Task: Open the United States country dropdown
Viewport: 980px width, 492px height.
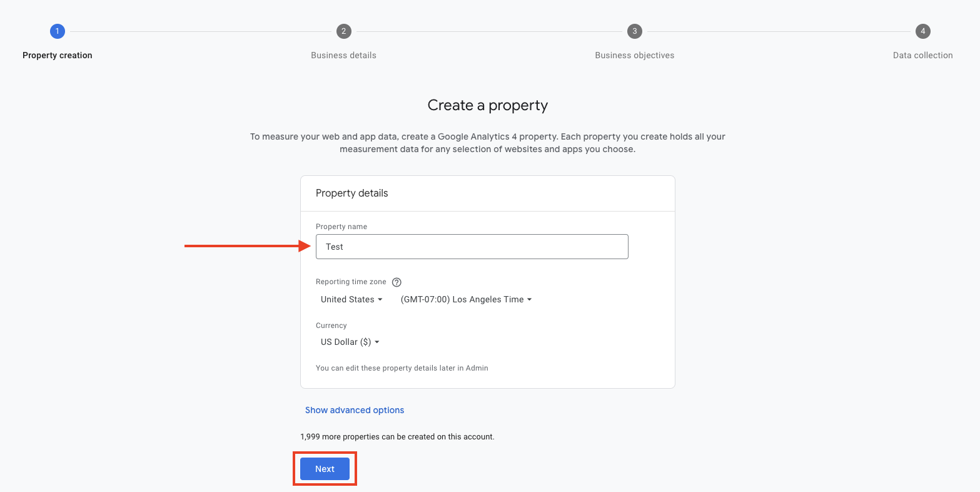Action: [351, 299]
